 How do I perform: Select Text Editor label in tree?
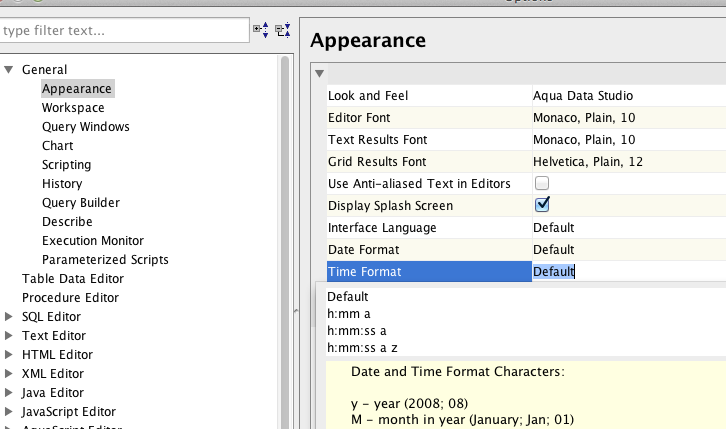tap(54, 336)
